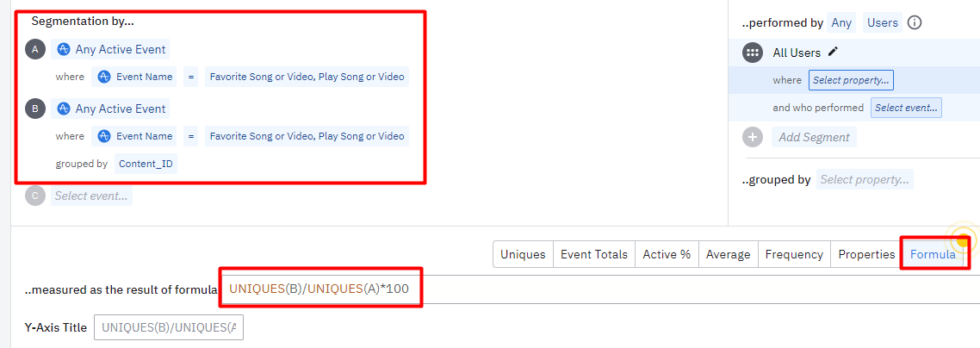
Task: Click into the formula input field
Action: click(x=600, y=289)
